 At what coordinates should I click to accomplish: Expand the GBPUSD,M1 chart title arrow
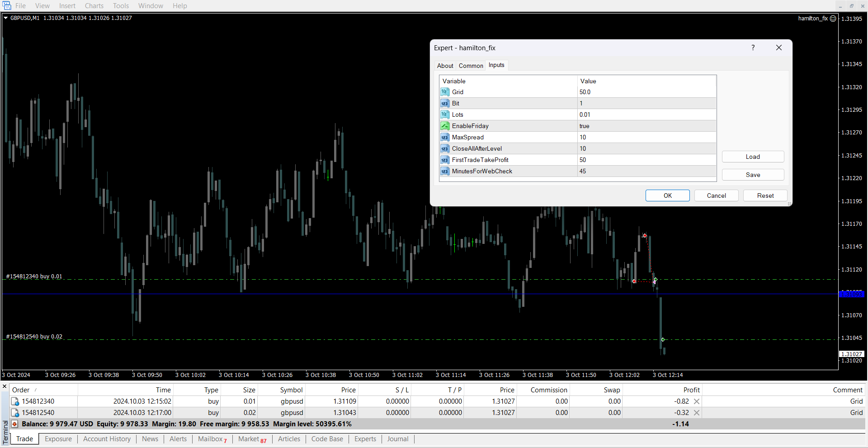click(6, 18)
